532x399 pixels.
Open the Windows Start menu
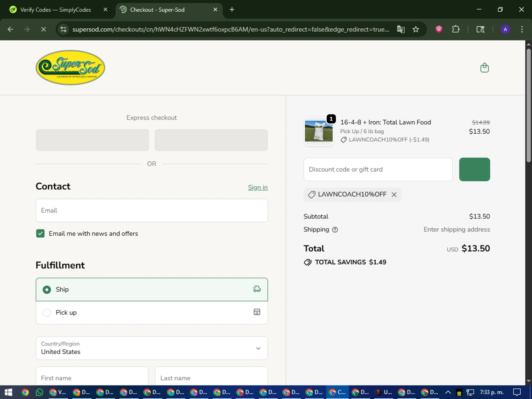(x=9, y=392)
